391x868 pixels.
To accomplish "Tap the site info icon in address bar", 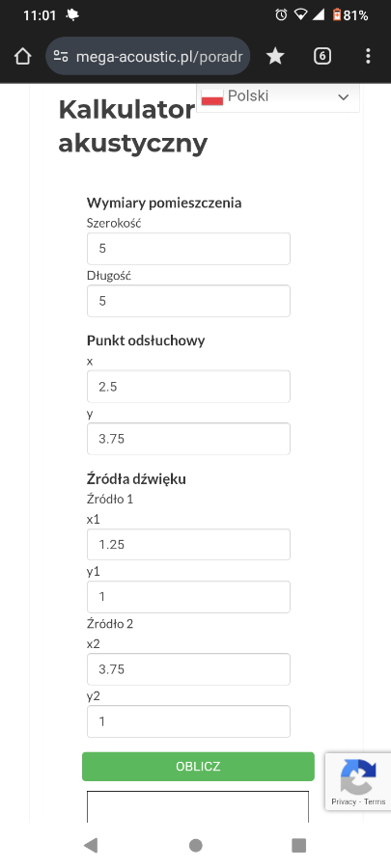I will [61, 56].
